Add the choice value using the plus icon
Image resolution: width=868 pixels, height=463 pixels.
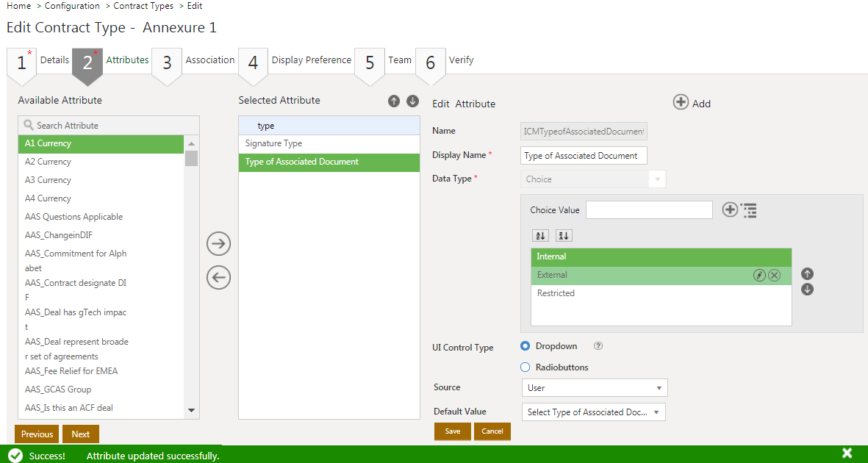730,210
